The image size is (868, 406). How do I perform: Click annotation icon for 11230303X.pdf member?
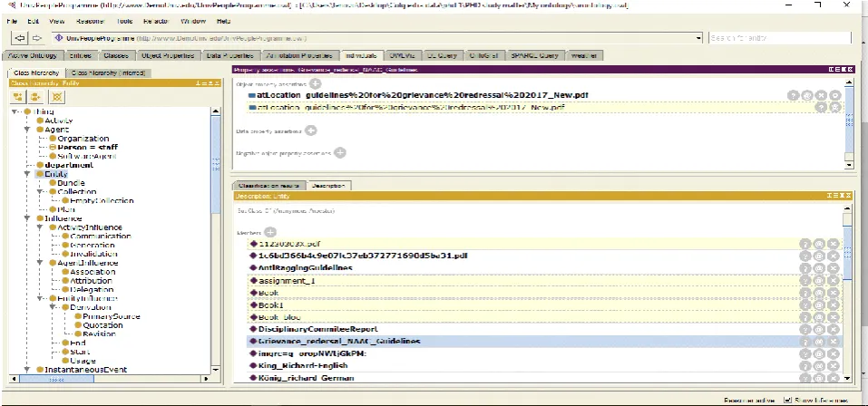819,244
